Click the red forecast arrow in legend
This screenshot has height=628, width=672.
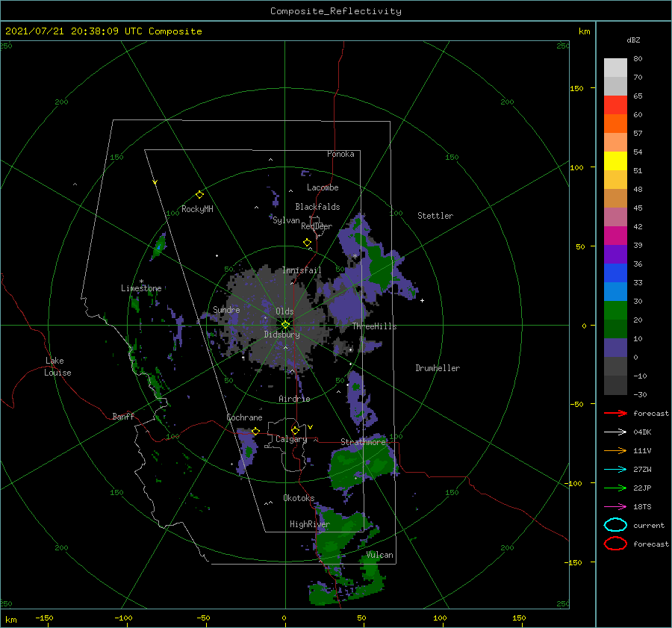click(x=615, y=413)
